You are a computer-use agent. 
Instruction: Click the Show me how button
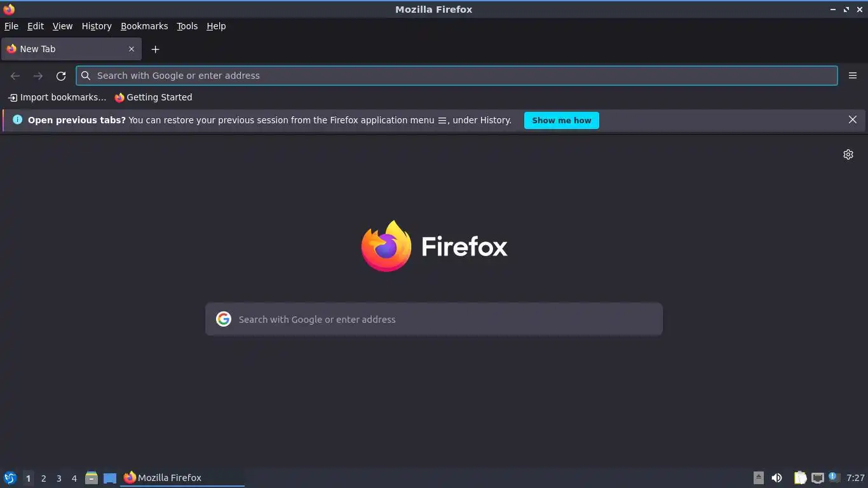click(x=562, y=120)
